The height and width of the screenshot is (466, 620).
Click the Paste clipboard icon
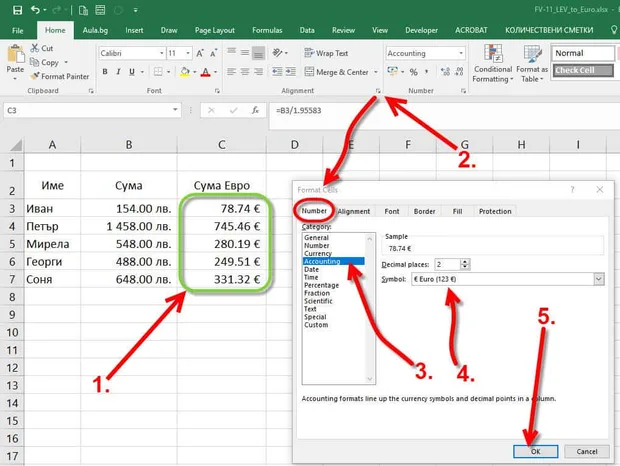coord(15,54)
